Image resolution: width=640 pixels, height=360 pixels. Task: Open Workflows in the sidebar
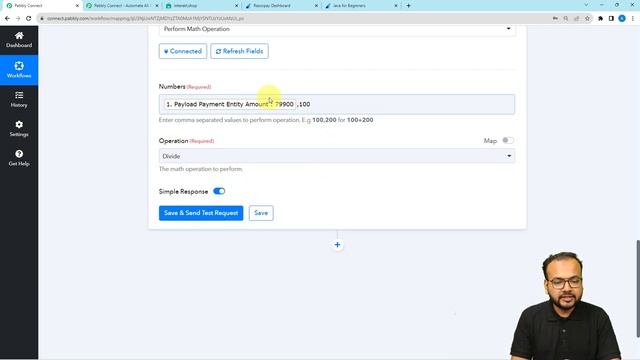19,70
